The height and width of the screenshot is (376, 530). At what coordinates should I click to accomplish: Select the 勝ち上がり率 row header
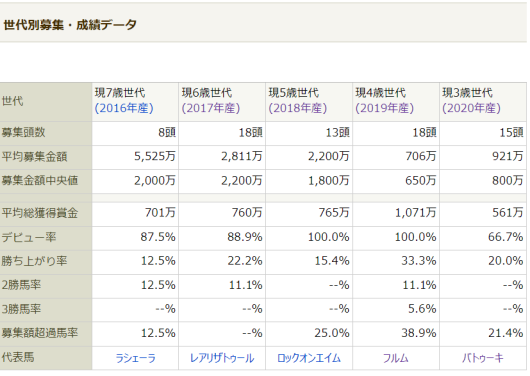point(46,262)
